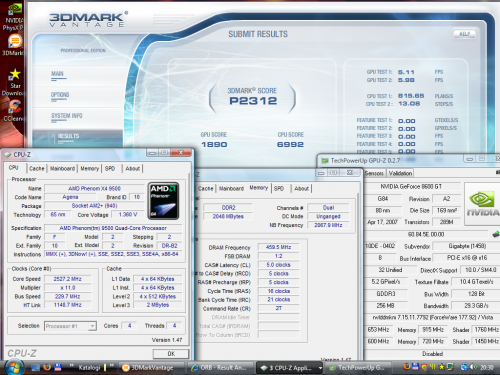Expand the CPU-Z taskbar group arrow

pyautogui.click(x=320, y=368)
